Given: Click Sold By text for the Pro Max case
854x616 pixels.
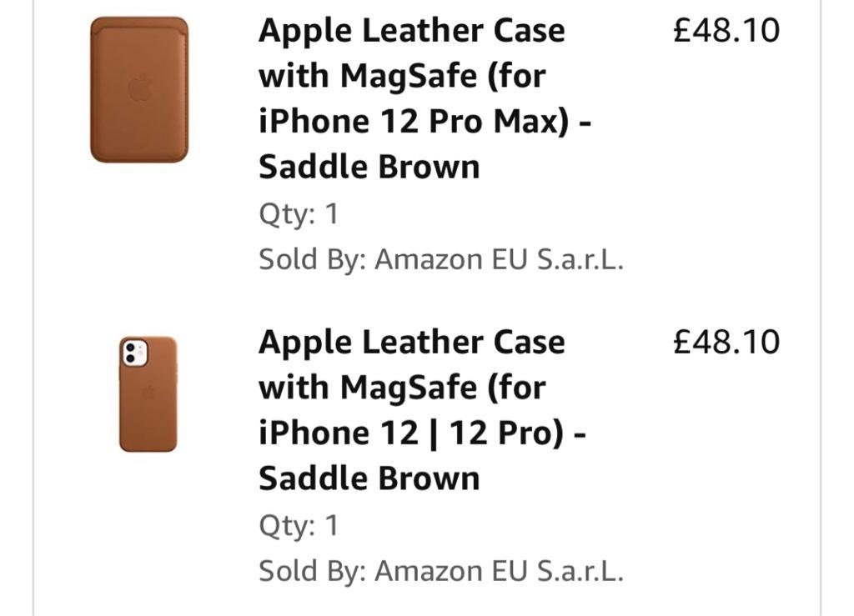Looking at the screenshot, I should click(x=314, y=259).
